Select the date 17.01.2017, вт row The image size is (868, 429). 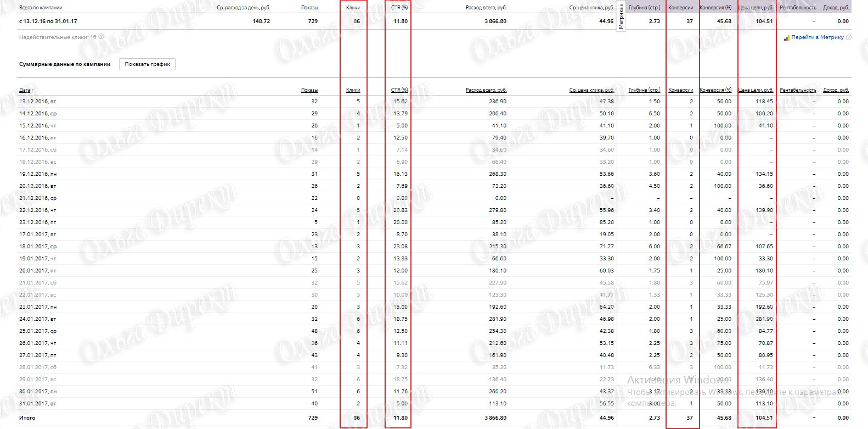pyautogui.click(x=434, y=235)
